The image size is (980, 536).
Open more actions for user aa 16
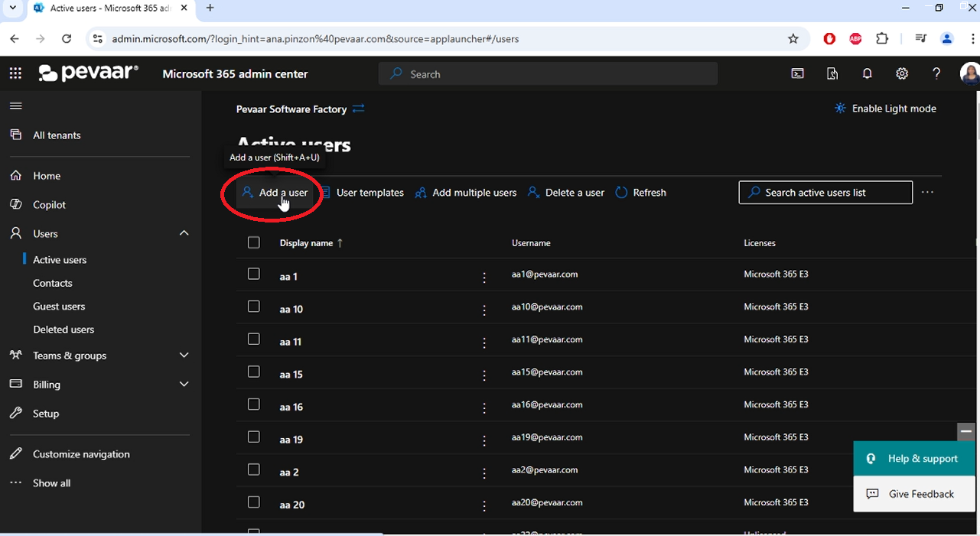pyautogui.click(x=484, y=409)
